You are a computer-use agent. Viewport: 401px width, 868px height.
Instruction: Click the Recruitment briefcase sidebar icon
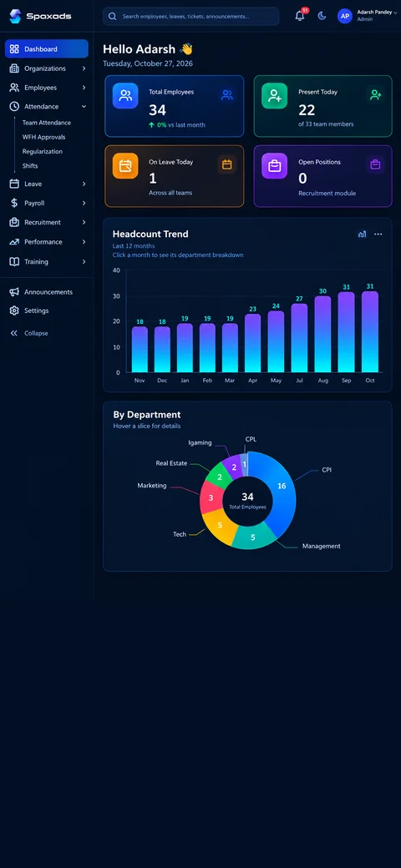(14, 223)
